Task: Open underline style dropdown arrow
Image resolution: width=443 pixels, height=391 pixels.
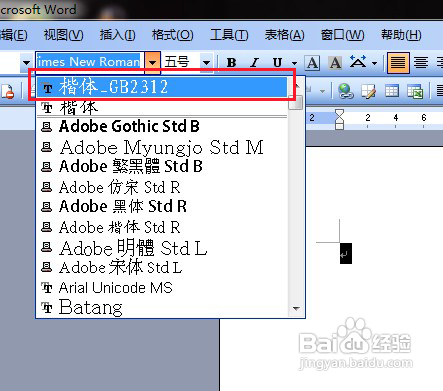Action: [294, 63]
